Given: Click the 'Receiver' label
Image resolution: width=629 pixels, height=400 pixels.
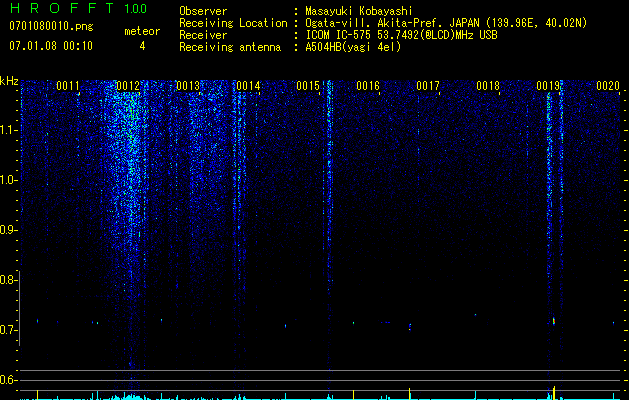Looking at the screenshot, I should tap(203, 35).
